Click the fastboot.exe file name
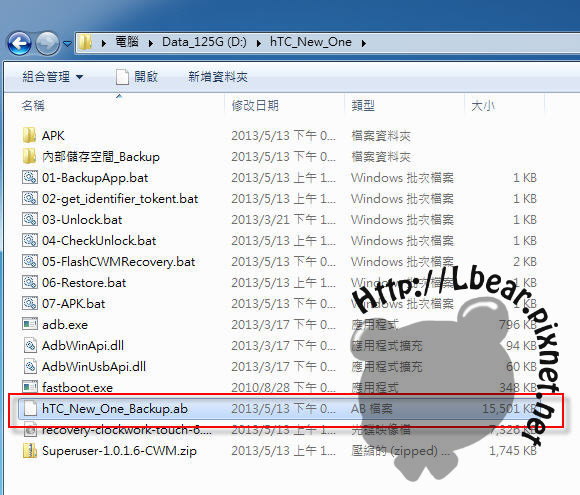Image resolution: width=580 pixels, height=495 pixels. (77, 387)
